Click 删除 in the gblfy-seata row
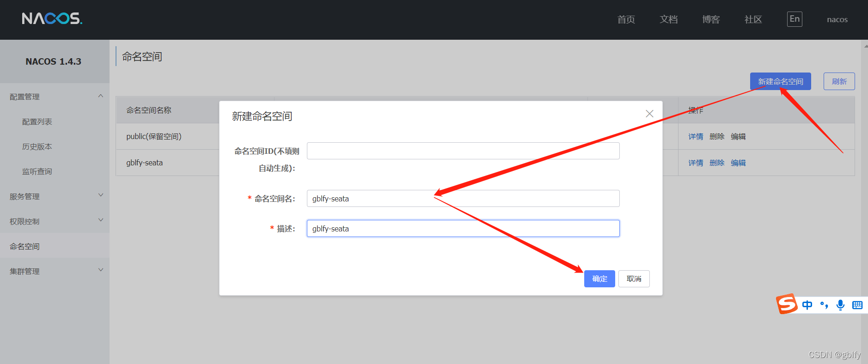 click(x=717, y=163)
